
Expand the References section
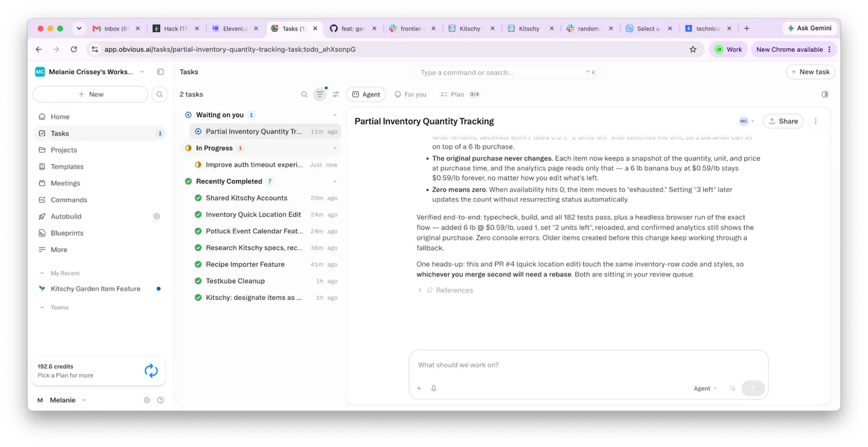[x=446, y=290]
